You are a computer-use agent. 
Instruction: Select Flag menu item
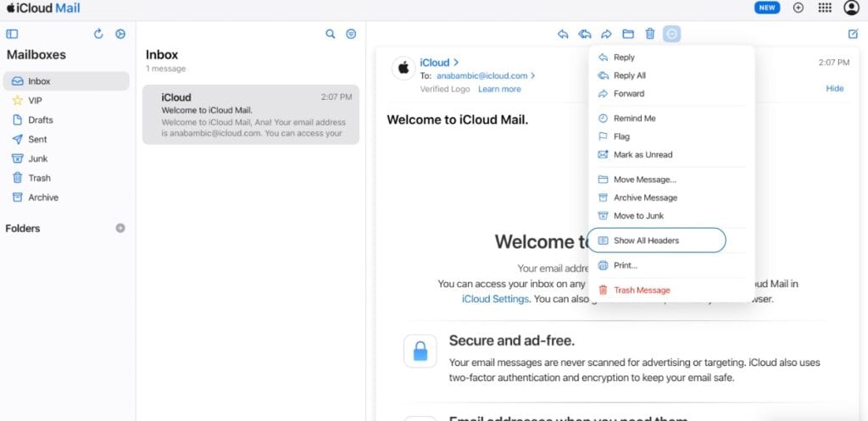[671, 136]
